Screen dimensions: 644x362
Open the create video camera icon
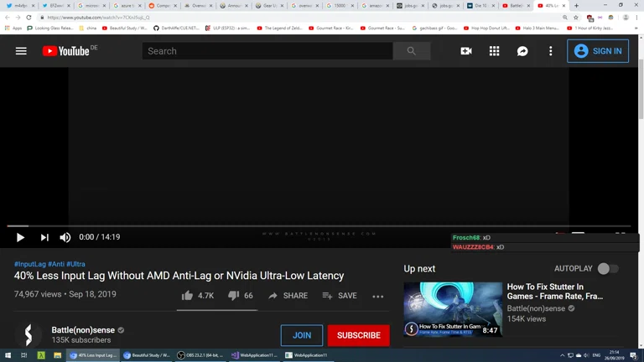[466, 51]
